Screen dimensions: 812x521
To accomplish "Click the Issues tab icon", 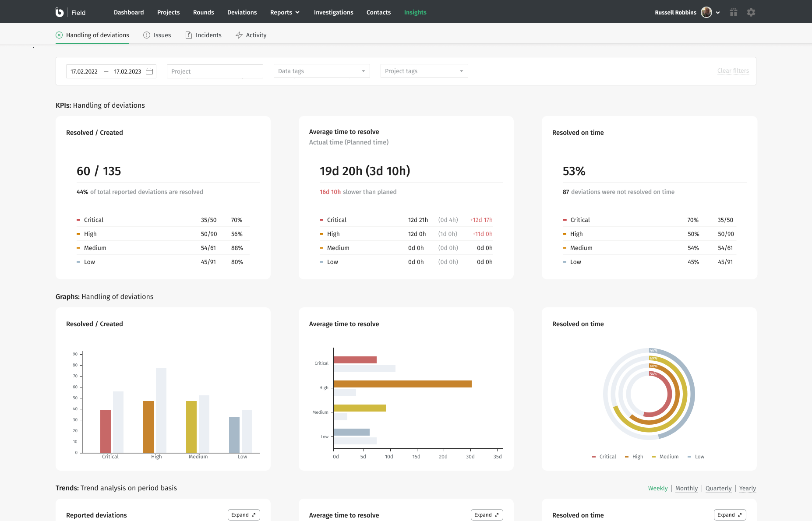I will coord(147,35).
